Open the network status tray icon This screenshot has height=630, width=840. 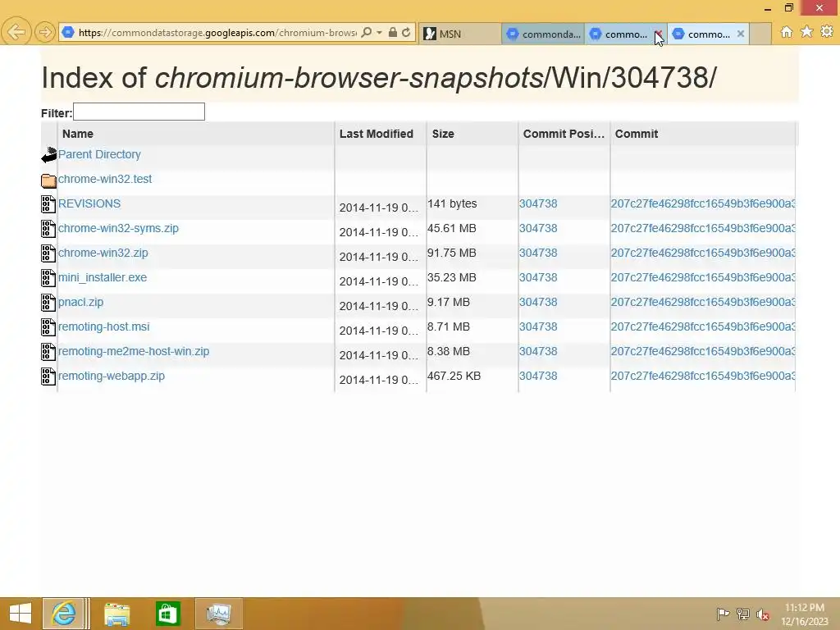[742, 614]
